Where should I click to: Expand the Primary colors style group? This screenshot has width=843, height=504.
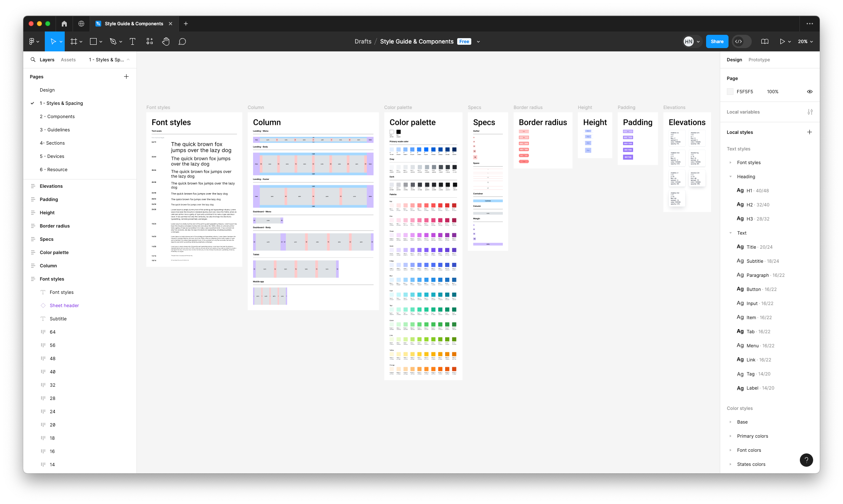[731, 436]
